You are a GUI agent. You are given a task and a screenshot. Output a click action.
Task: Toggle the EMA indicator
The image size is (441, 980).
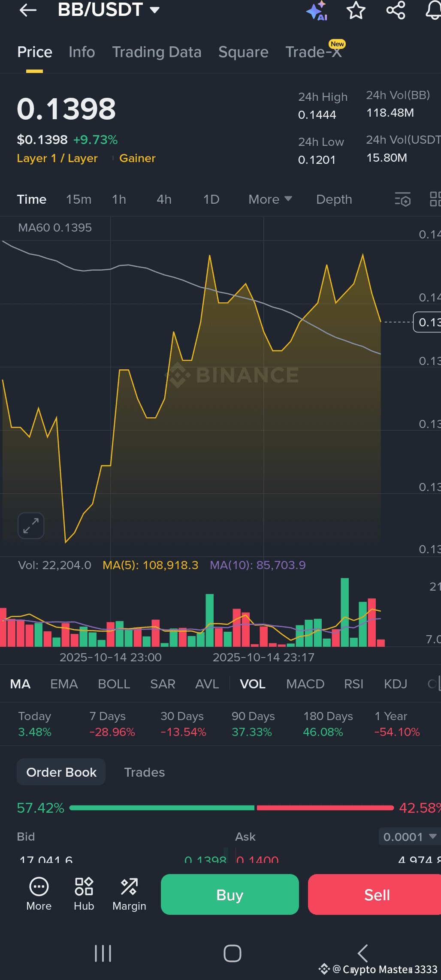(64, 684)
